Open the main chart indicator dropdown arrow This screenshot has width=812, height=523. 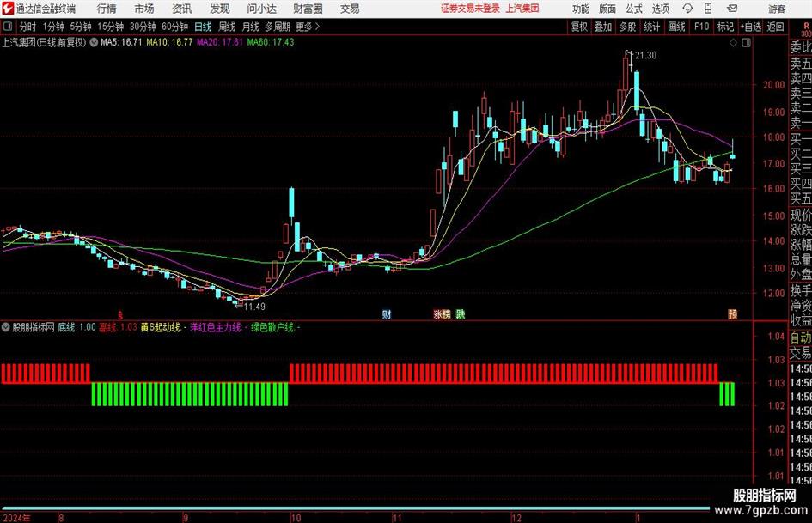[94, 42]
